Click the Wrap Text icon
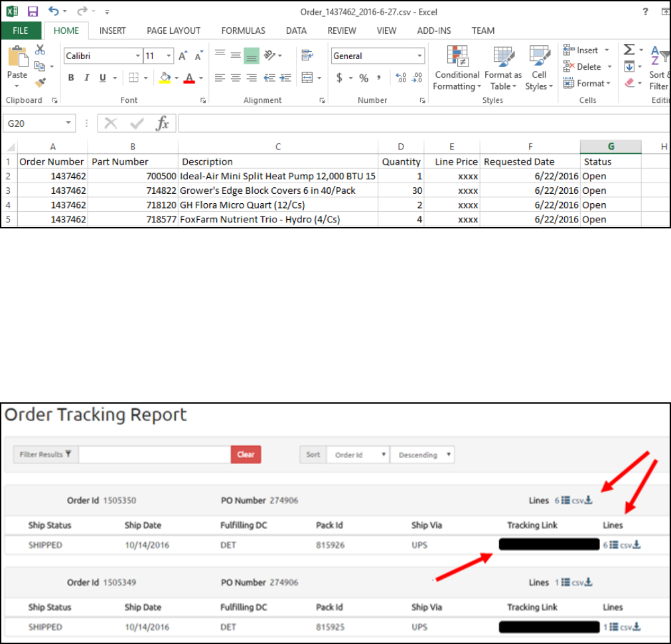 307,55
